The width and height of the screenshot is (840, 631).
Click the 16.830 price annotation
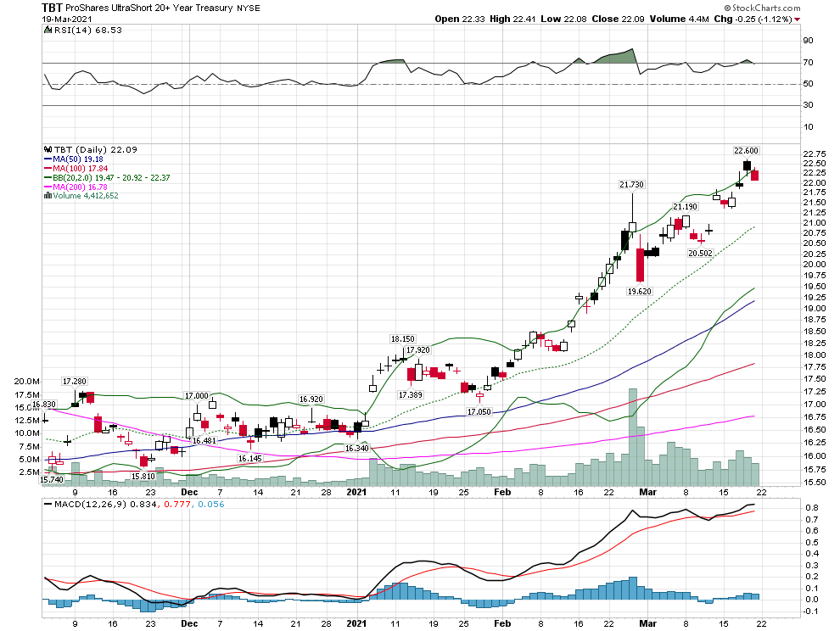tap(44, 405)
